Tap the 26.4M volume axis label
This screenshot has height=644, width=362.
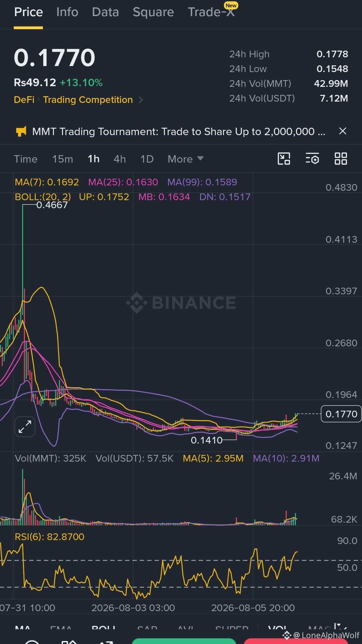343,476
